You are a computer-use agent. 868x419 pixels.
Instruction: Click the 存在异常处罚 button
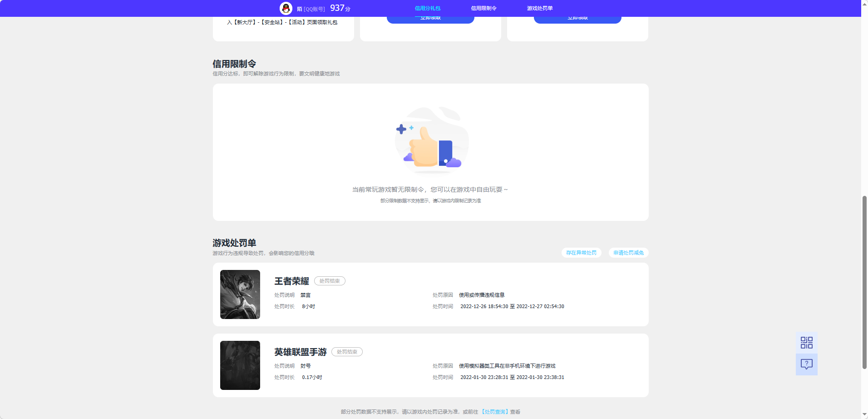(x=581, y=253)
